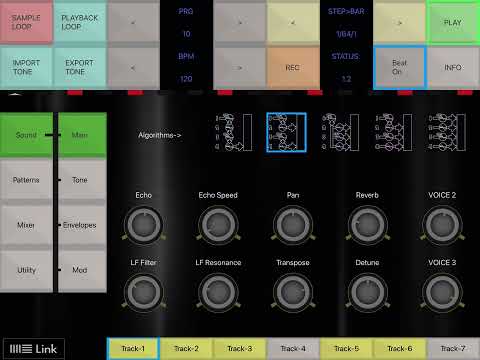Select the first algorithm diagram icon

233,132
